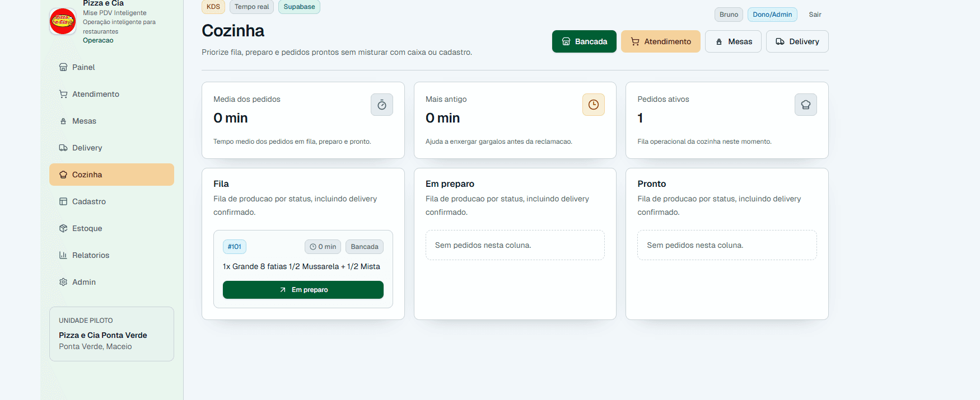Click the Em preparo column heading
980x400 pixels.
coord(450,183)
